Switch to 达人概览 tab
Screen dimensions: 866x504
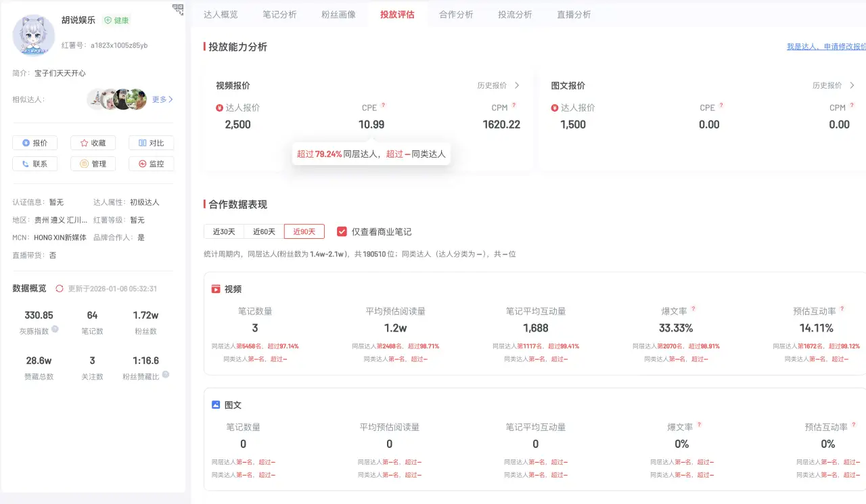tap(221, 14)
